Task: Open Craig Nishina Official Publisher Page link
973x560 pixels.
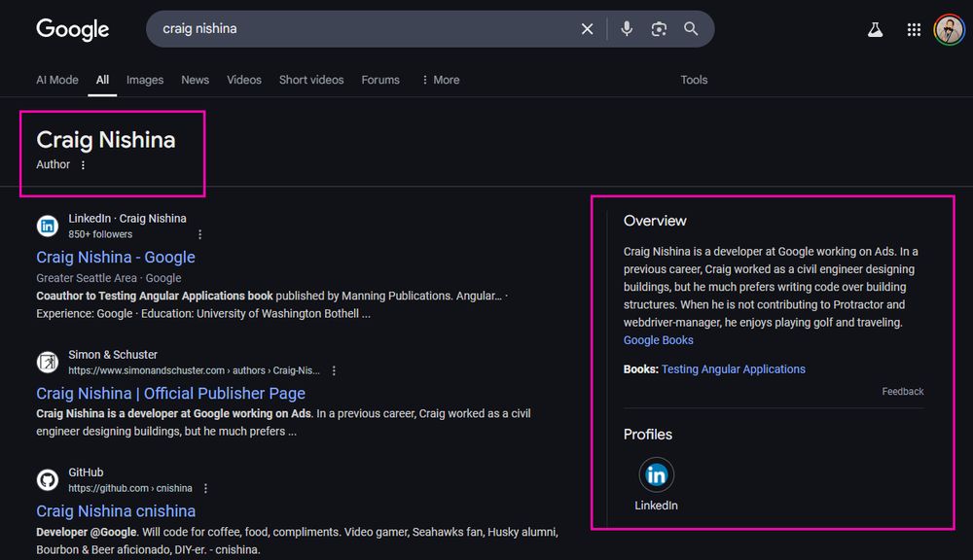Action: (170, 394)
